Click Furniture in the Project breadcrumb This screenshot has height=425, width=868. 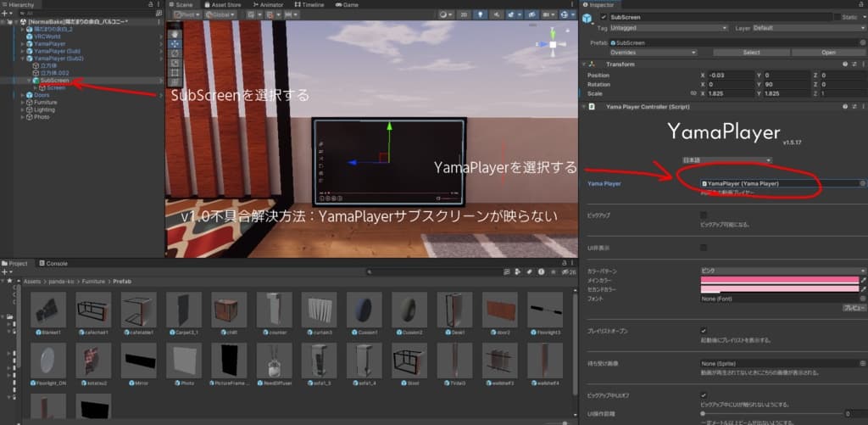click(x=93, y=282)
